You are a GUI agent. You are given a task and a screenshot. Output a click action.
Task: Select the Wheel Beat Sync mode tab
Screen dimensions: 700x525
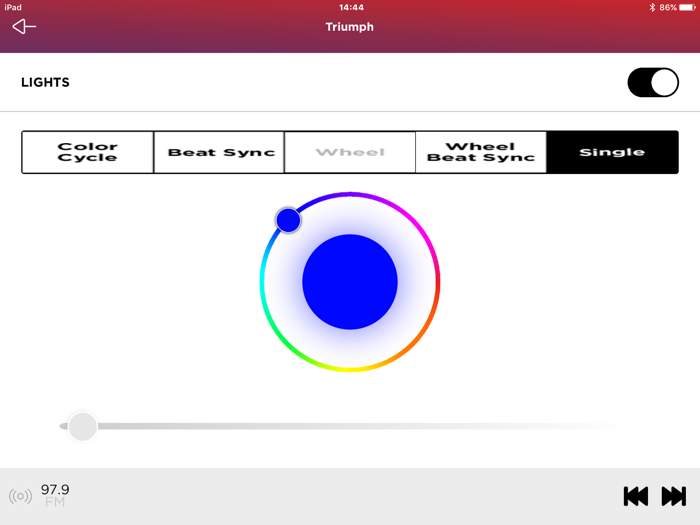tap(481, 152)
